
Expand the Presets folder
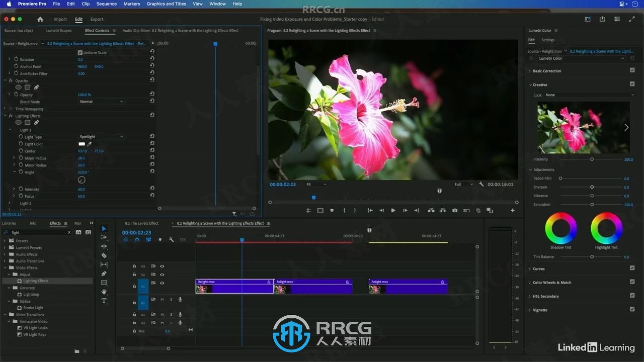tap(5, 241)
